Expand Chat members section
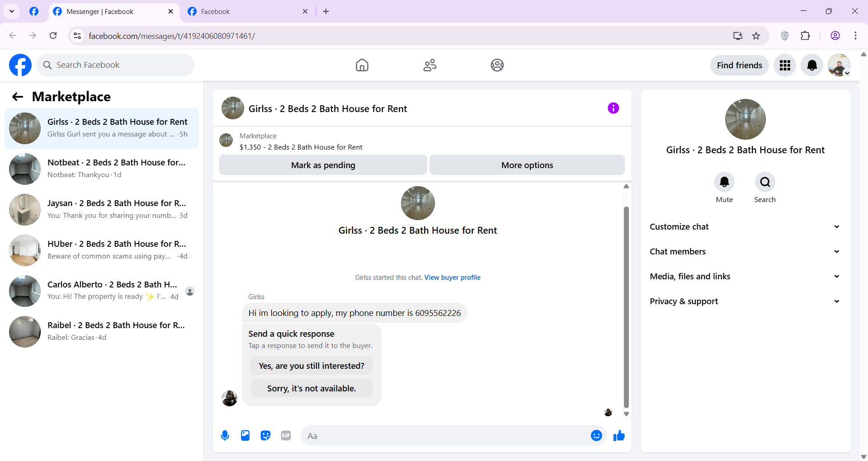The image size is (868, 461). click(745, 252)
